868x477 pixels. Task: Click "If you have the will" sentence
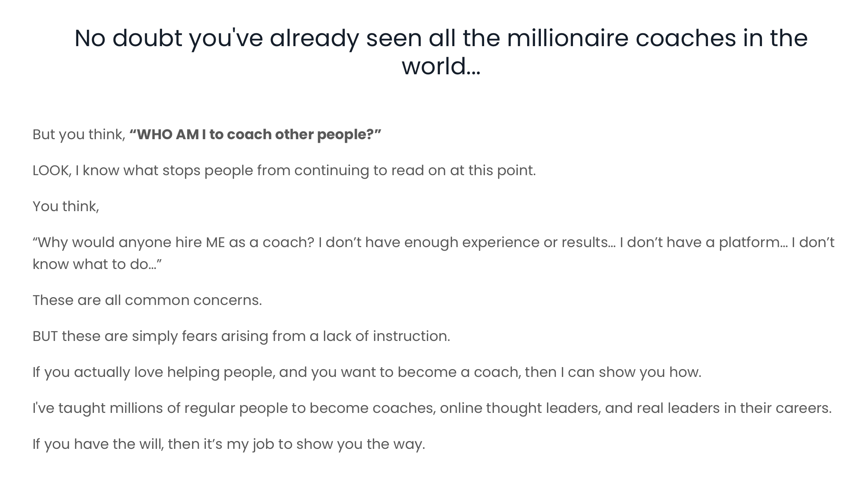pyautogui.click(x=229, y=444)
